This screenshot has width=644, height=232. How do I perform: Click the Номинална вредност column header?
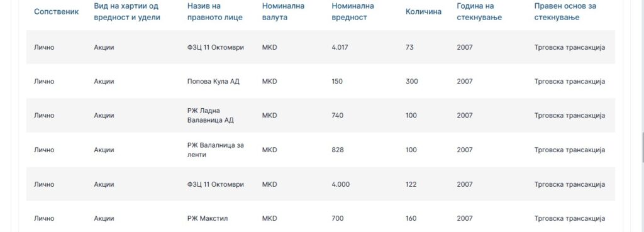(x=353, y=11)
